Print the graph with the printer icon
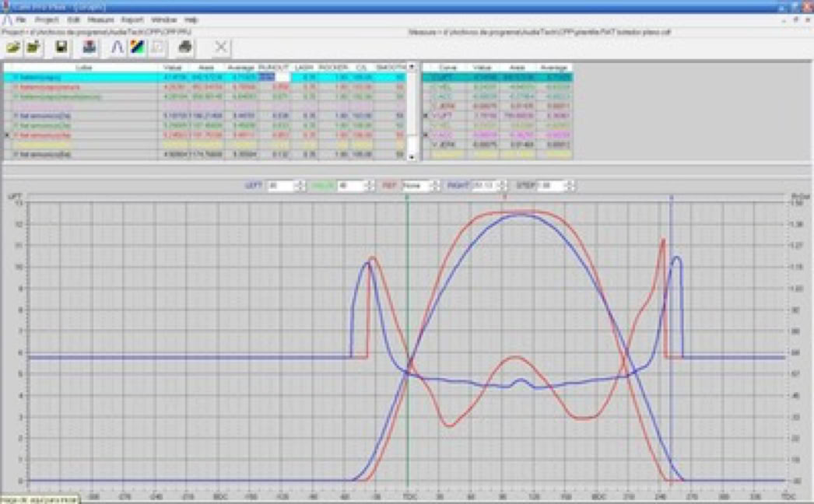Screen dimensions: 814x504 (x=184, y=47)
